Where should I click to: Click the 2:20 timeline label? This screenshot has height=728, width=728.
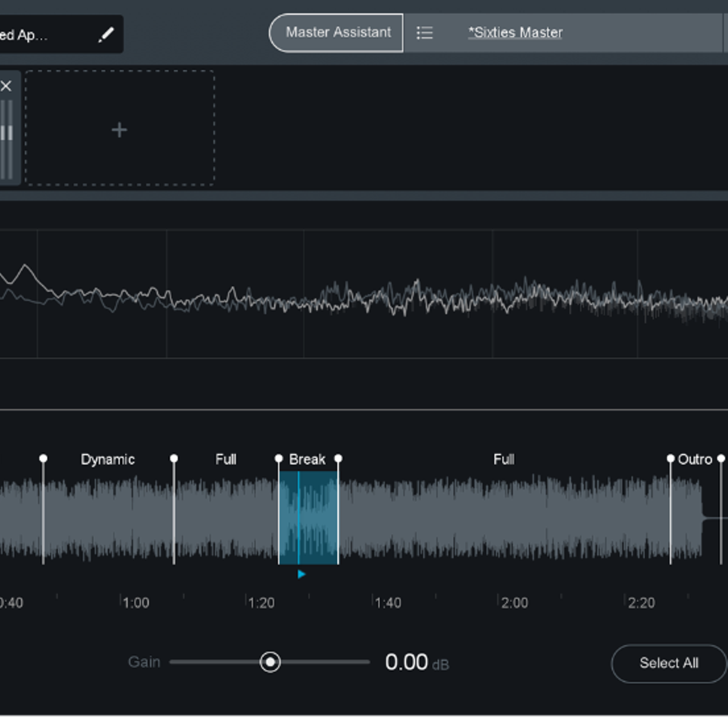point(641,603)
